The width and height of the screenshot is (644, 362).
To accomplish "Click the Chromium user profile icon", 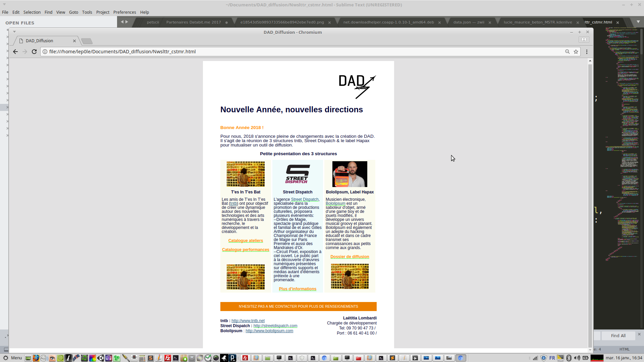I will pos(584,40).
